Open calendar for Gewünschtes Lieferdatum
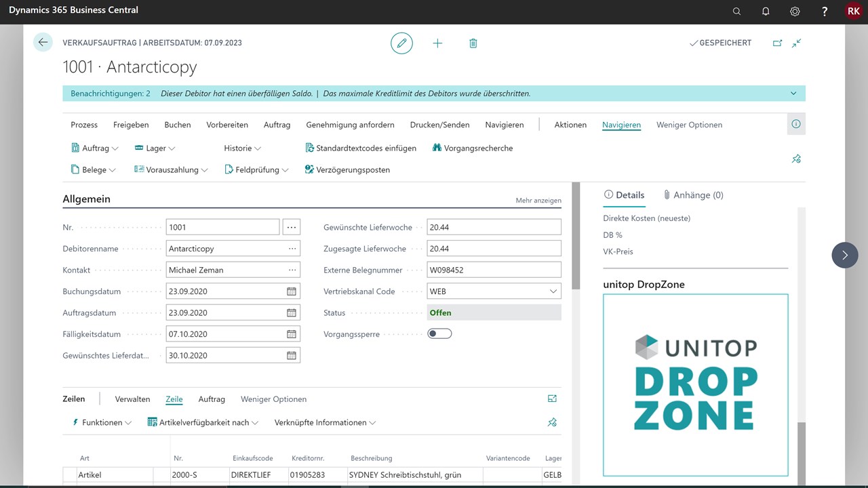Screen dimensions: 868x488 (292, 355)
